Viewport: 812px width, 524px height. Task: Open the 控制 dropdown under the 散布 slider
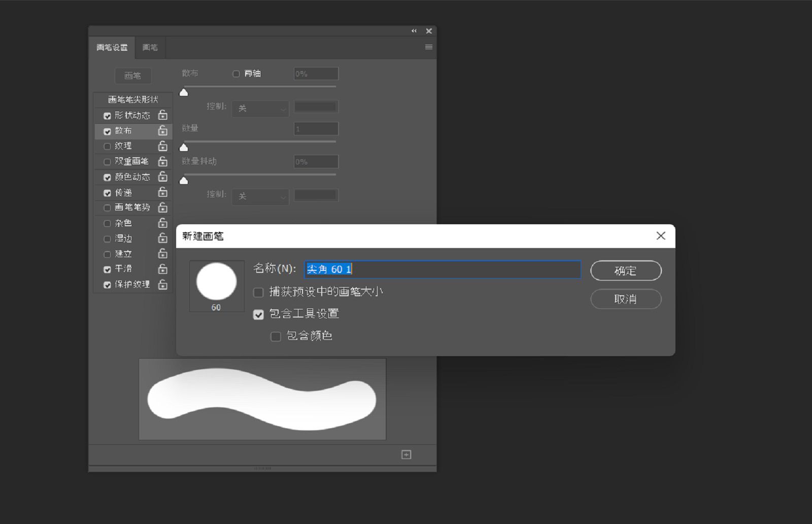coord(260,109)
